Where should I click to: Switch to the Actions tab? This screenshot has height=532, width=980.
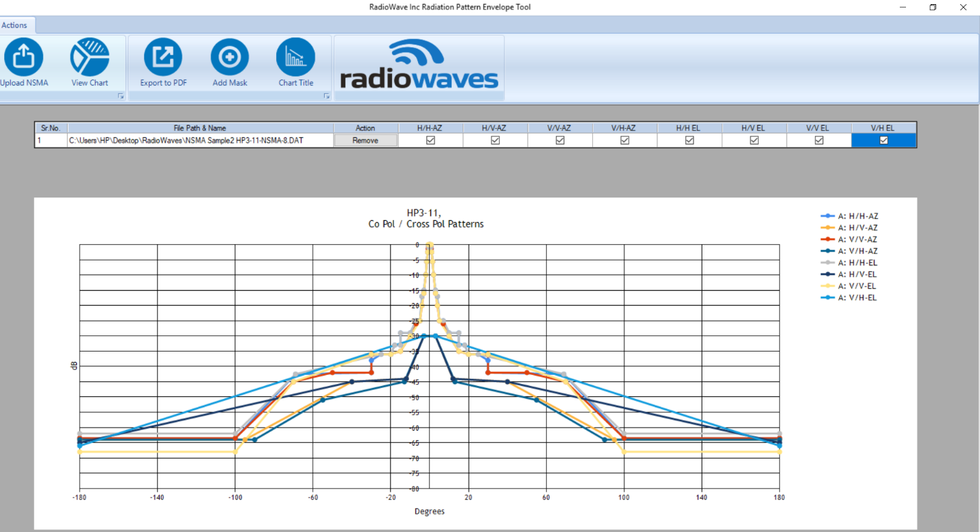(x=14, y=25)
